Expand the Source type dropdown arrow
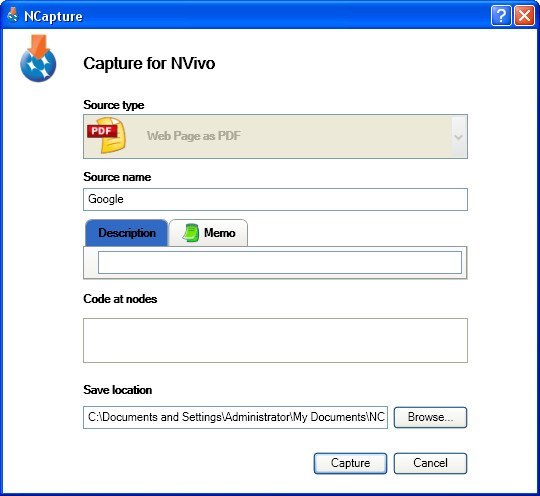The image size is (540, 496). 458,137
